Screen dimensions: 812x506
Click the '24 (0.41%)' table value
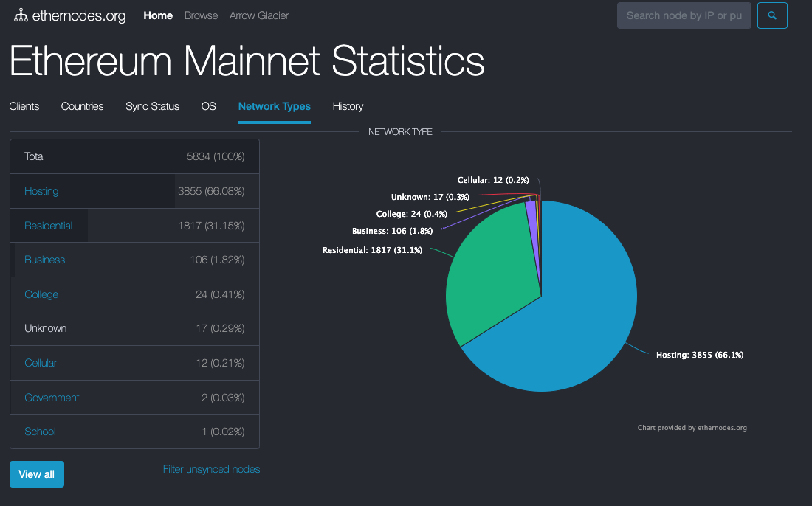pos(220,294)
